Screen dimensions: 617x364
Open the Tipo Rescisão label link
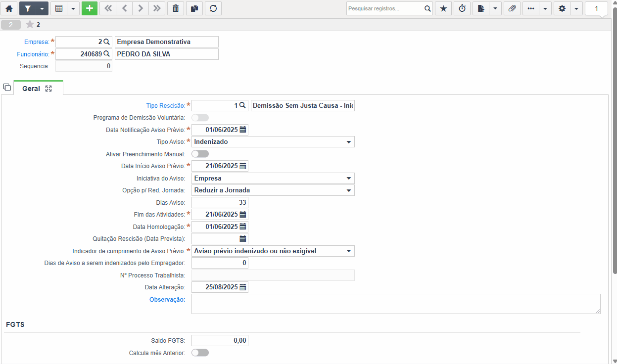tap(166, 106)
